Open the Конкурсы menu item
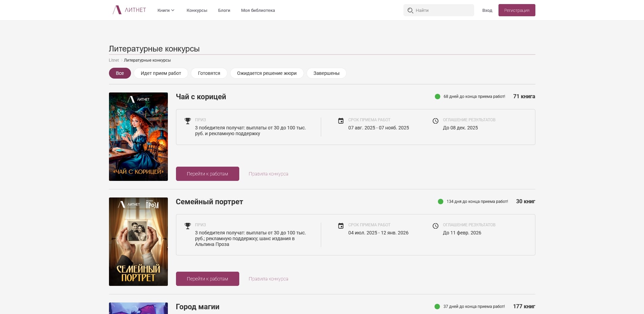This screenshot has width=644, height=314. 197,11
